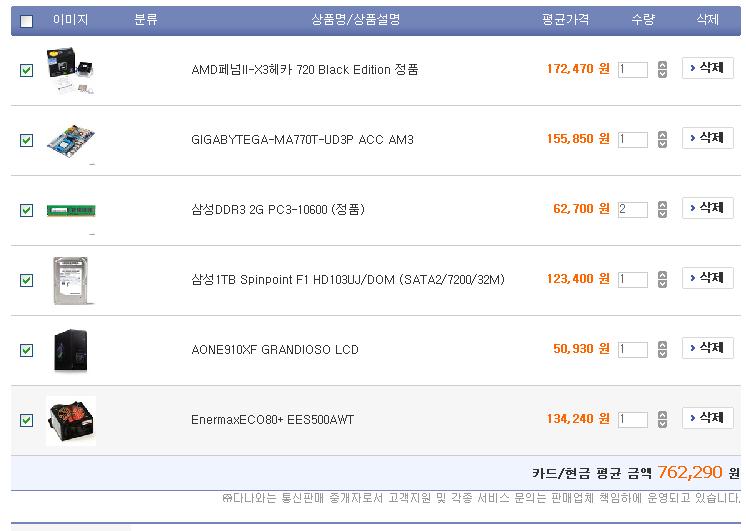Toggle the select-all checkbox in the table header
The height and width of the screenshot is (531, 746).
pyautogui.click(x=27, y=21)
